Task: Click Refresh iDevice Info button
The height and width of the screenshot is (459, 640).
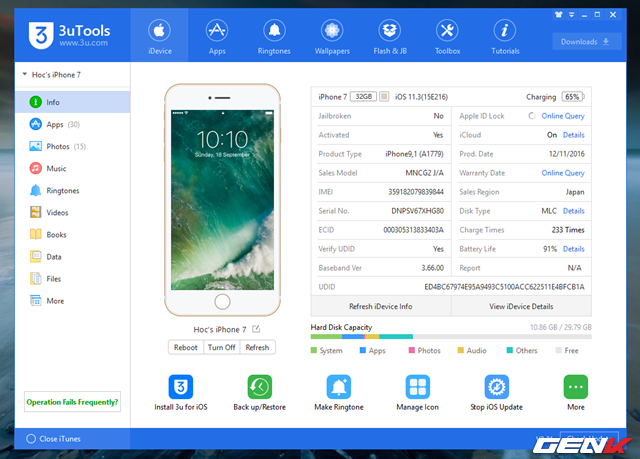Action: (x=381, y=306)
